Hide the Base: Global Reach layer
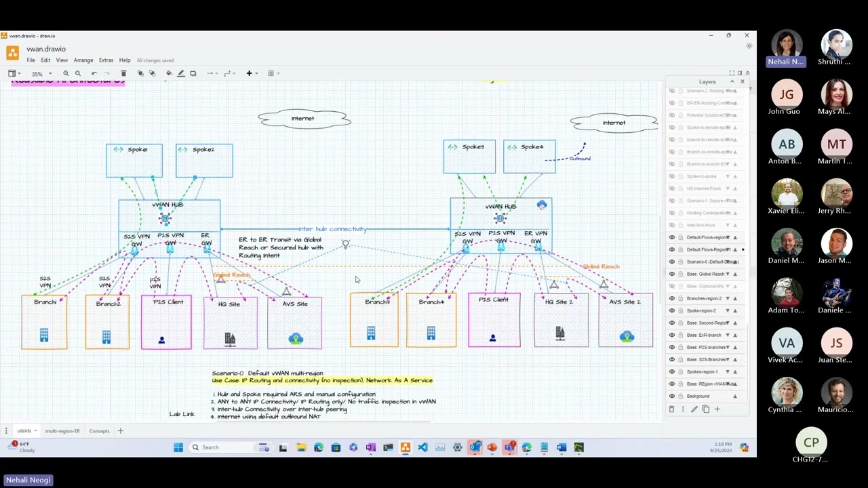Viewport: 868px width, 488px height. tap(672, 274)
